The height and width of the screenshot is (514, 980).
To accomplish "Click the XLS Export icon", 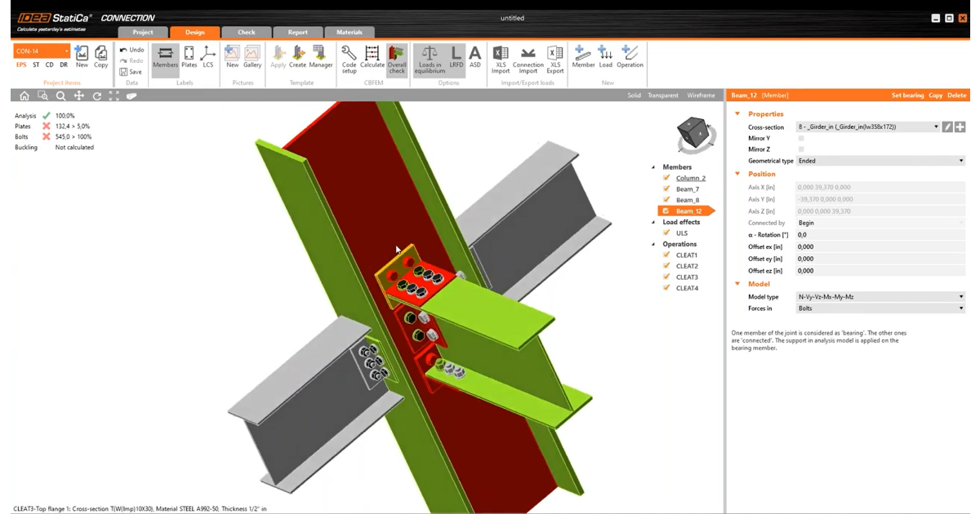I will [555, 58].
